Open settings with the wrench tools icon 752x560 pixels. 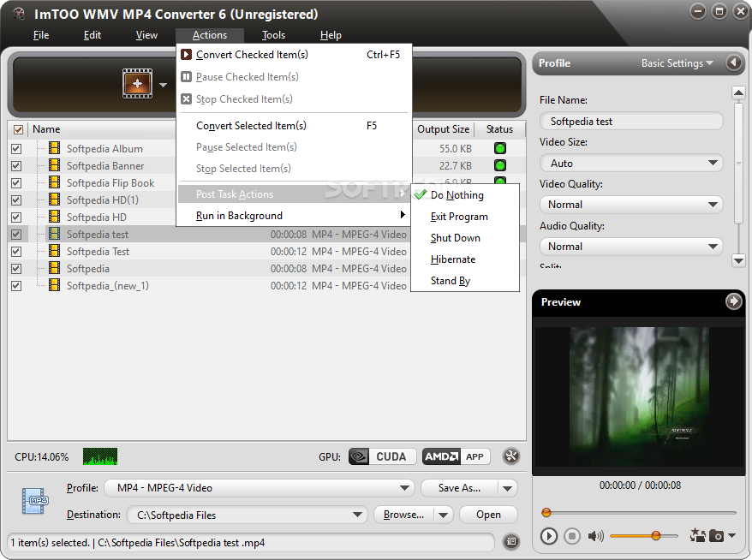point(511,456)
